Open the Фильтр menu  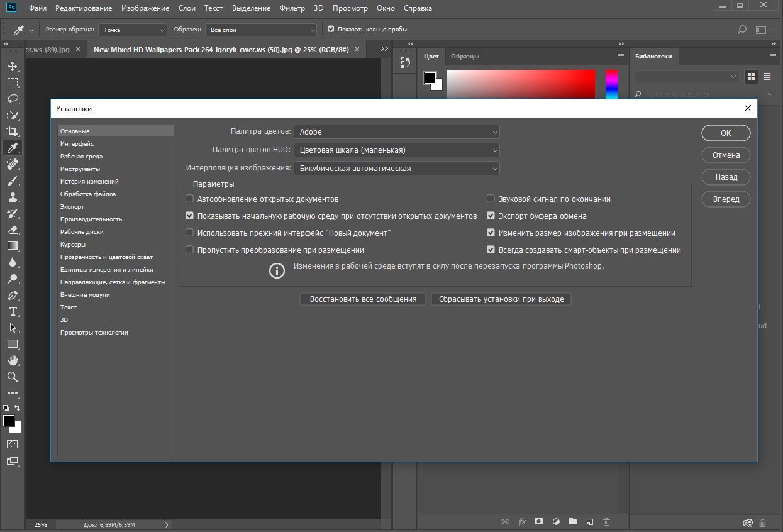pos(291,8)
